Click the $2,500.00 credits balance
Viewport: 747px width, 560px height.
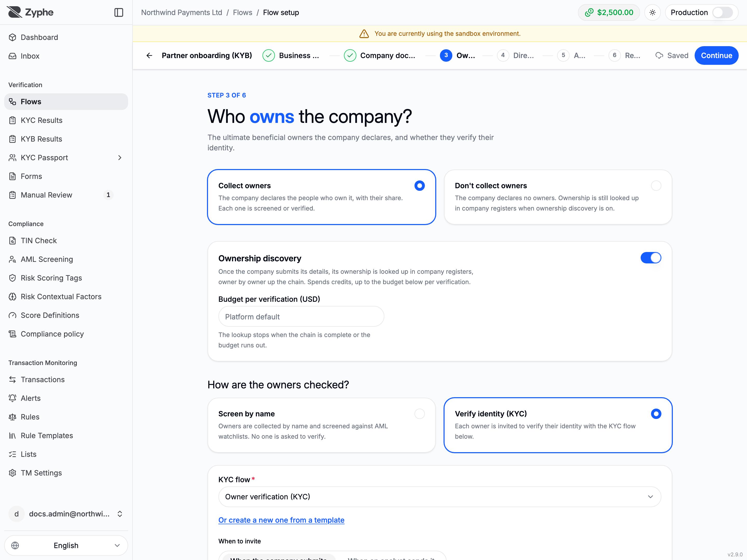[x=609, y=12]
